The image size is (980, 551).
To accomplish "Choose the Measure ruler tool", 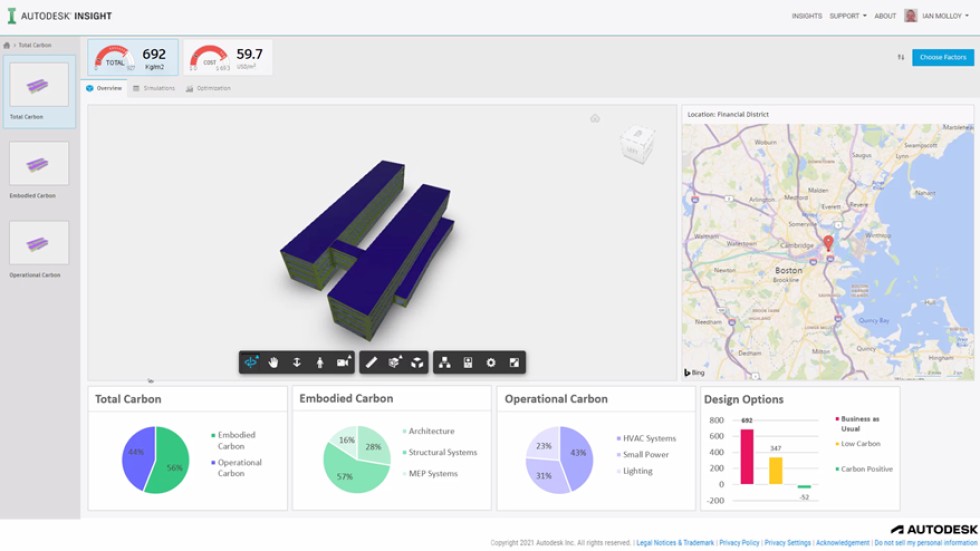I will (371, 362).
